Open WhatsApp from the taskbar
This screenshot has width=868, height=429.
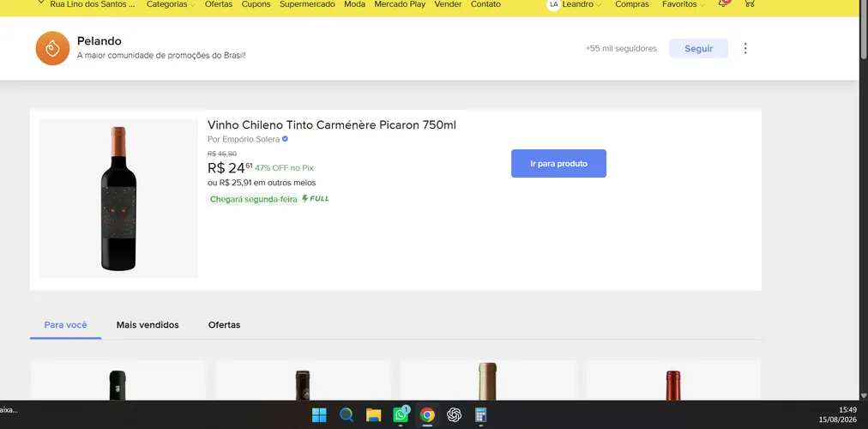coord(401,414)
